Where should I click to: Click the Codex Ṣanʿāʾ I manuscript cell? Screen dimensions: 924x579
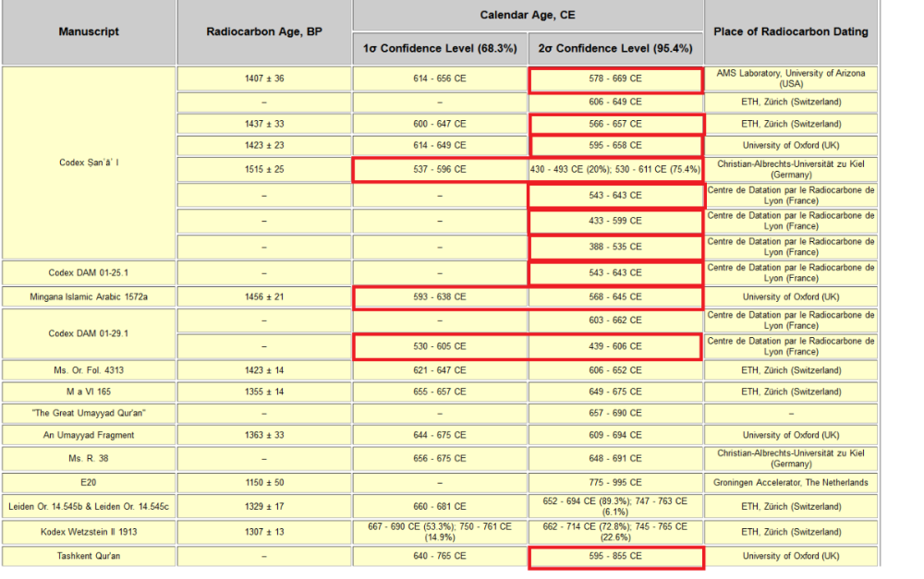[89, 163]
